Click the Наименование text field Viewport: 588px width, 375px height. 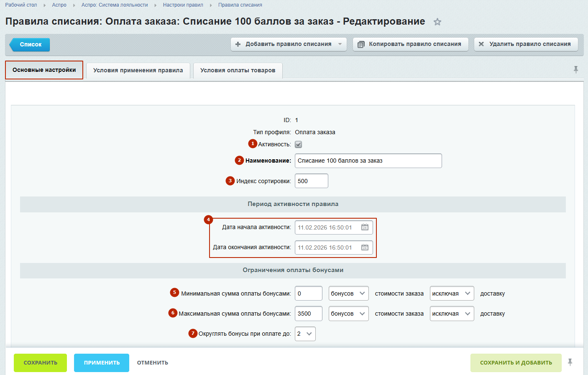[x=368, y=161]
